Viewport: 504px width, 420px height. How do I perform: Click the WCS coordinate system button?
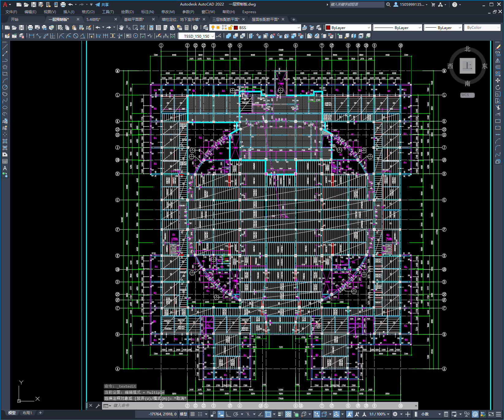tap(467, 95)
